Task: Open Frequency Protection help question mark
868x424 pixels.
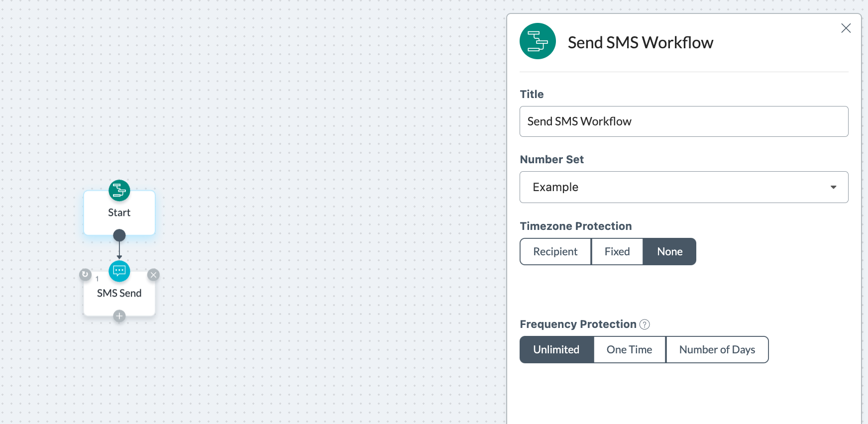Action: pyautogui.click(x=645, y=324)
